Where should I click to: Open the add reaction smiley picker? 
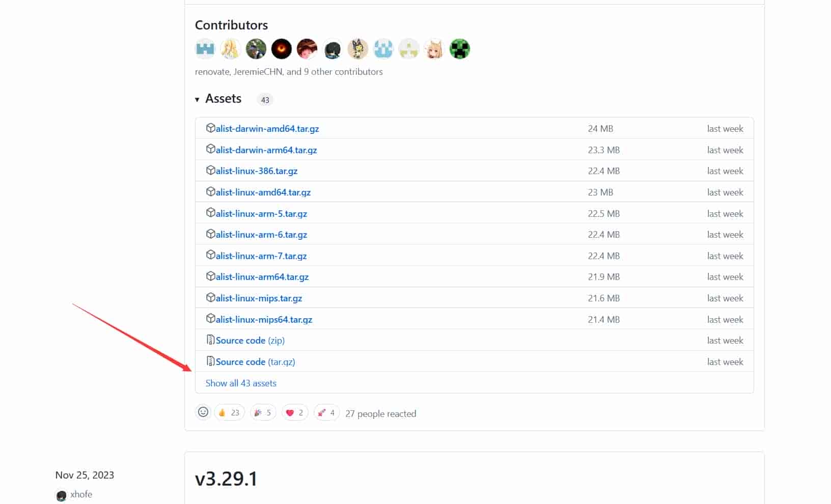(203, 412)
